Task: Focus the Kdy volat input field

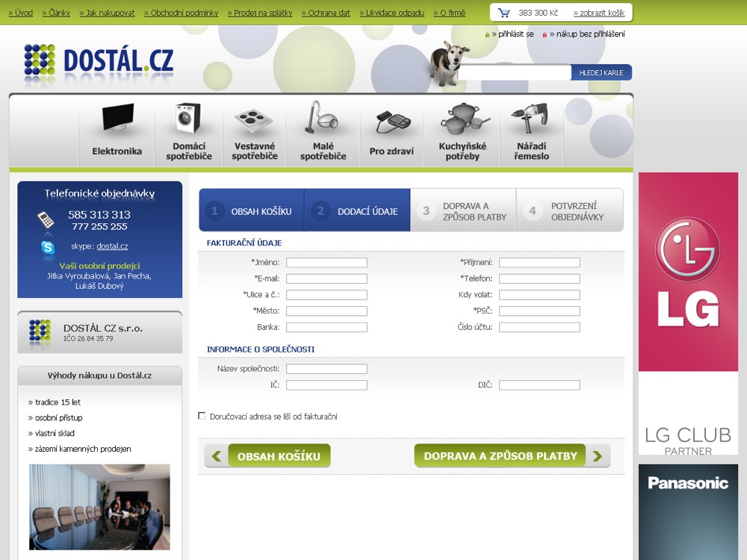Action: pyautogui.click(x=540, y=295)
